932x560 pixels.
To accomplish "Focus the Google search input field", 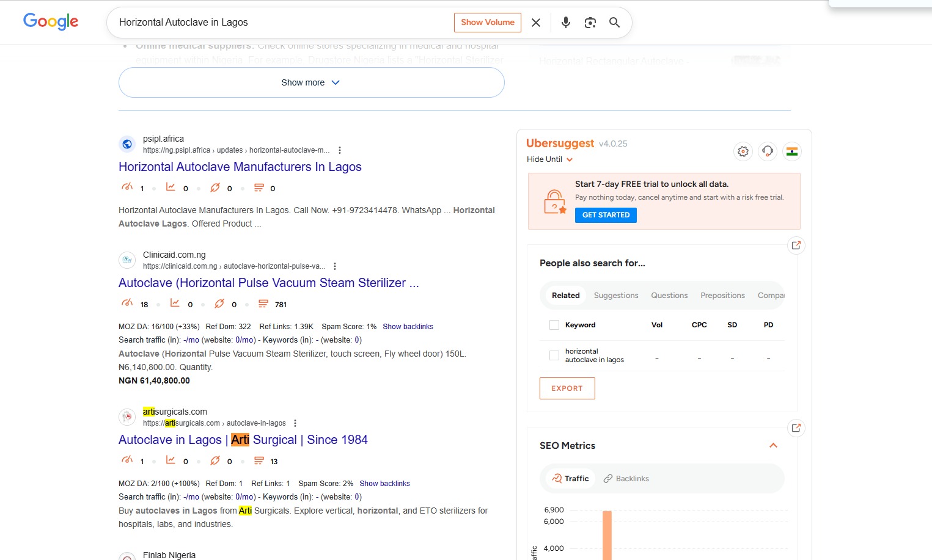I will point(281,23).
